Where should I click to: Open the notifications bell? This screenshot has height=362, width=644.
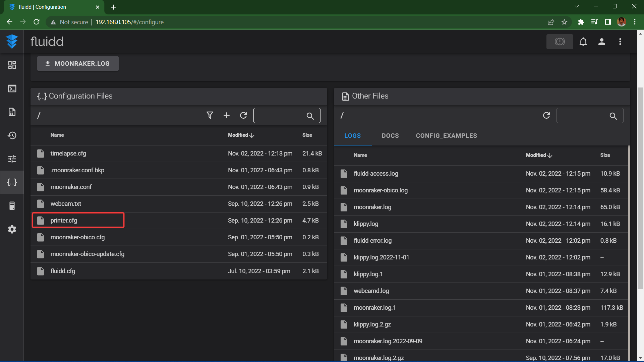(x=583, y=42)
